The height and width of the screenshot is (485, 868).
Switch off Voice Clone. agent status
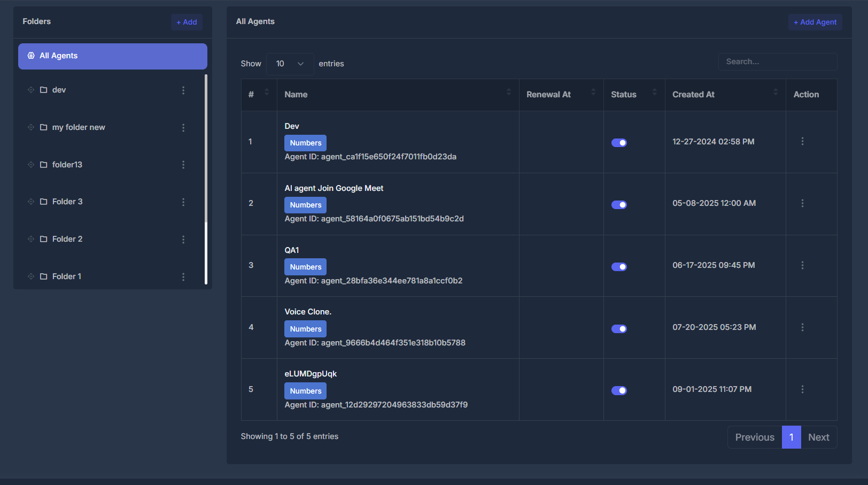pos(619,329)
